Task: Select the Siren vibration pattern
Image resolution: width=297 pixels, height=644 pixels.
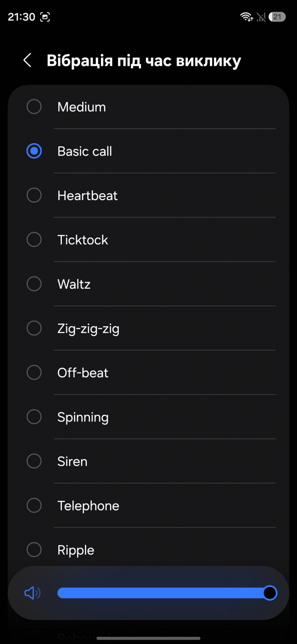Action: (72, 461)
